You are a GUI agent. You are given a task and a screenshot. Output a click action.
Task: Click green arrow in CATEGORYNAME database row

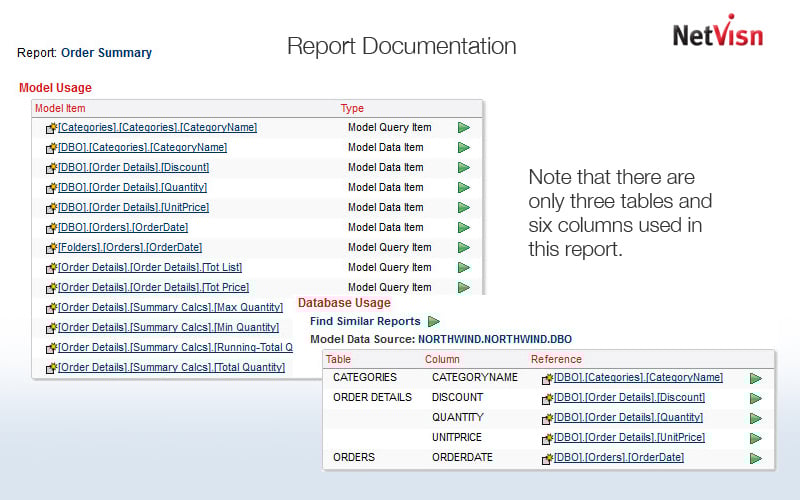click(756, 378)
